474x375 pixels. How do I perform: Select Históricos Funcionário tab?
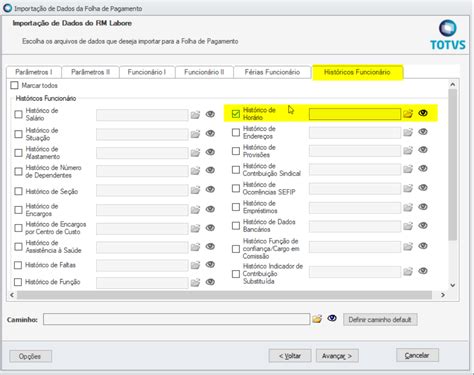click(x=357, y=72)
